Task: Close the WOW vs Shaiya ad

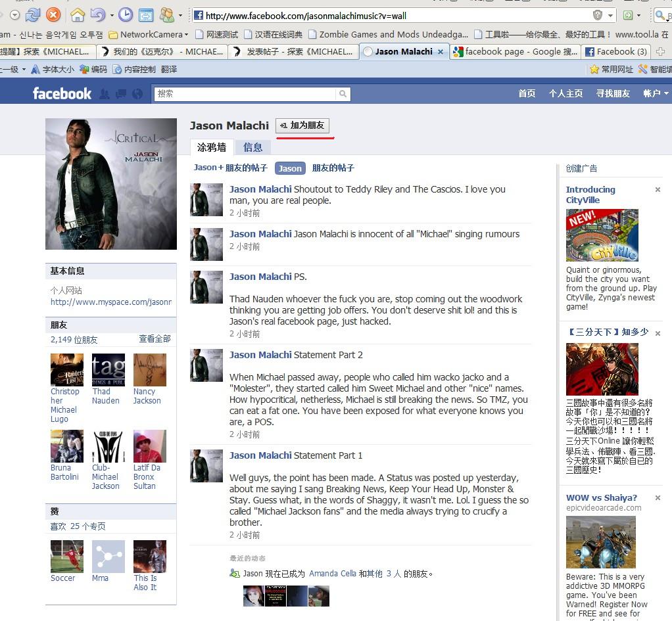Action: [658, 497]
